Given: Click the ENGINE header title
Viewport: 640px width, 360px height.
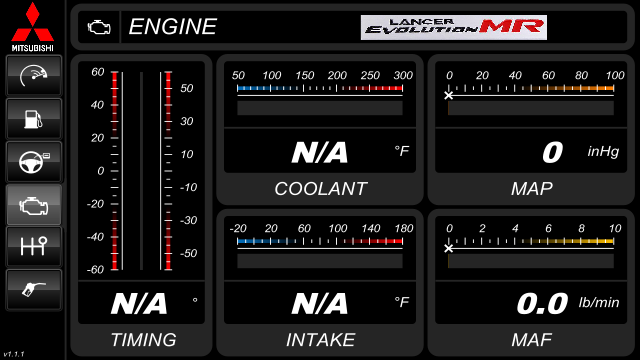Looking at the screenshot, I should coord(172,27).
